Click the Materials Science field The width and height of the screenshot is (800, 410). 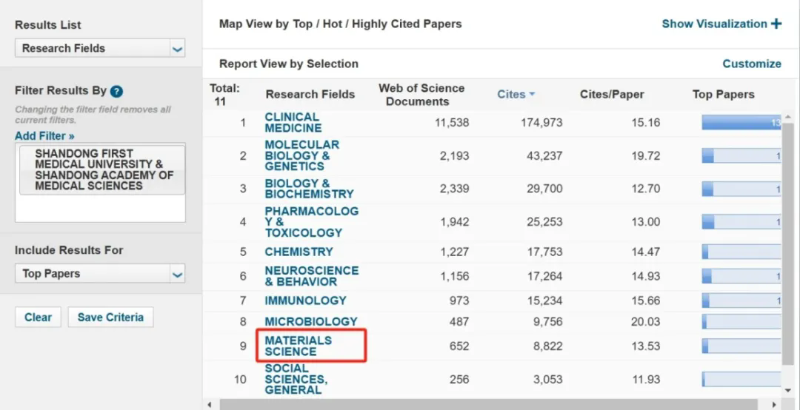(298, 346)
